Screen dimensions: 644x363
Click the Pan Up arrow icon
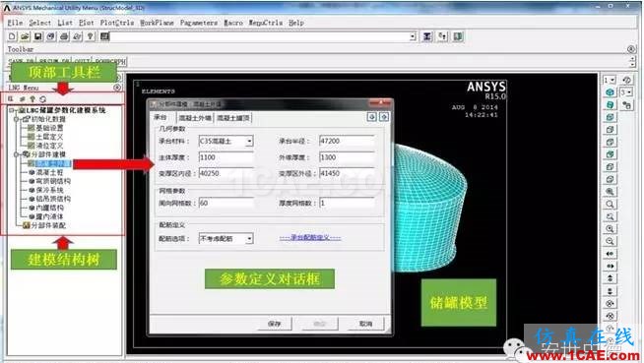point(610,278)
